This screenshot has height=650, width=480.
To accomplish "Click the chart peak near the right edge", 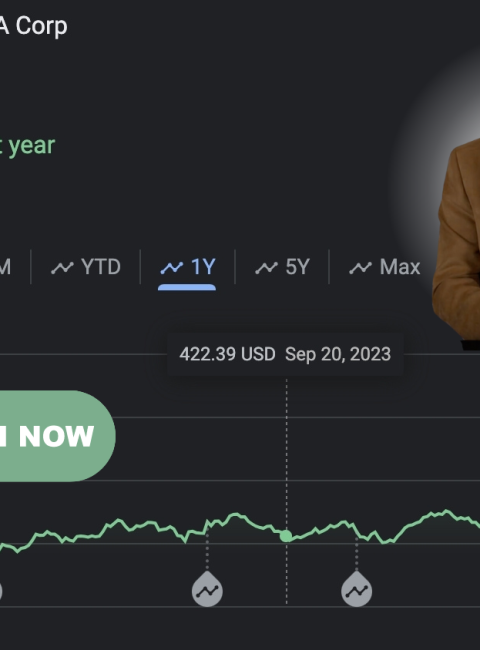I will point(446,512).
